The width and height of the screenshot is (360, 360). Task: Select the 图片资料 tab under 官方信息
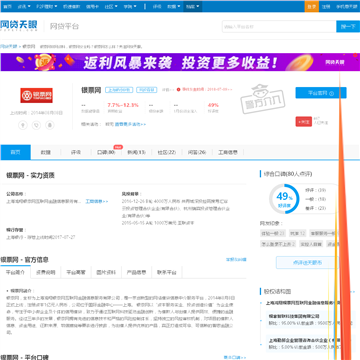point(106,272)
